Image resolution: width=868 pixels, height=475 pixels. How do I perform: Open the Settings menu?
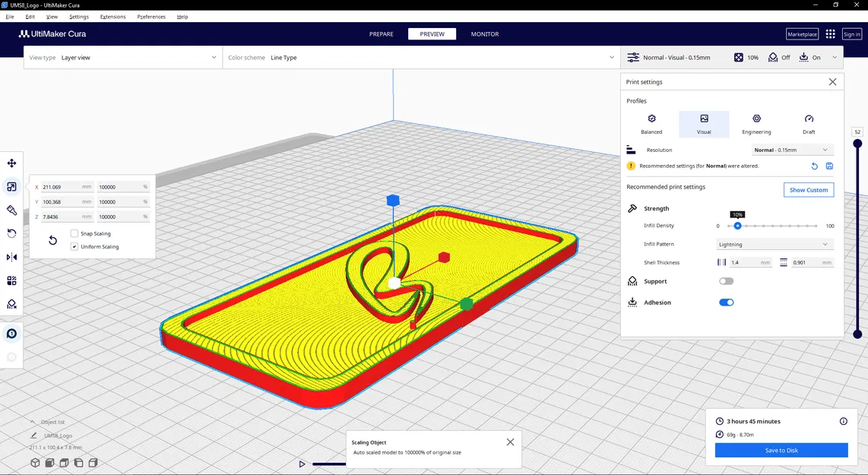[x=78, y=17]
